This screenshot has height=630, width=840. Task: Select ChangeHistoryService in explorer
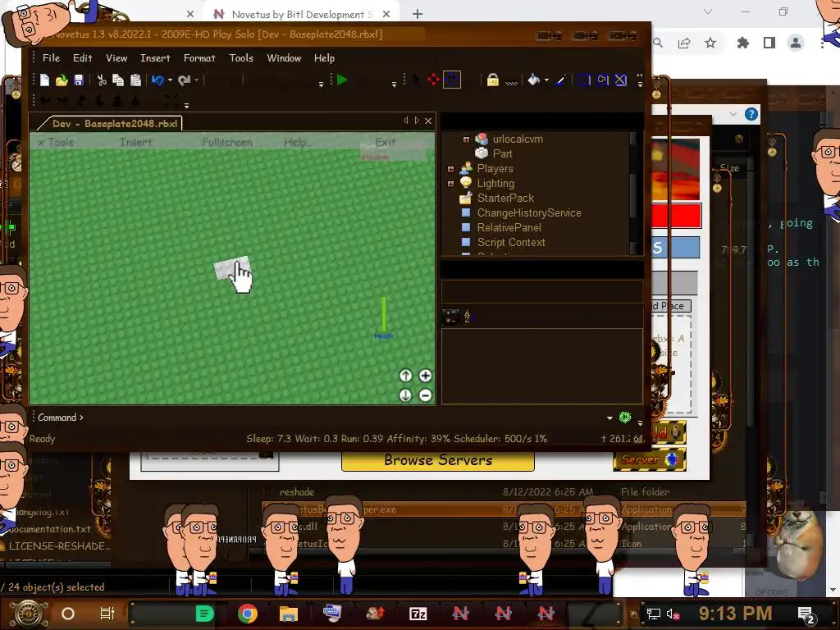529,212
